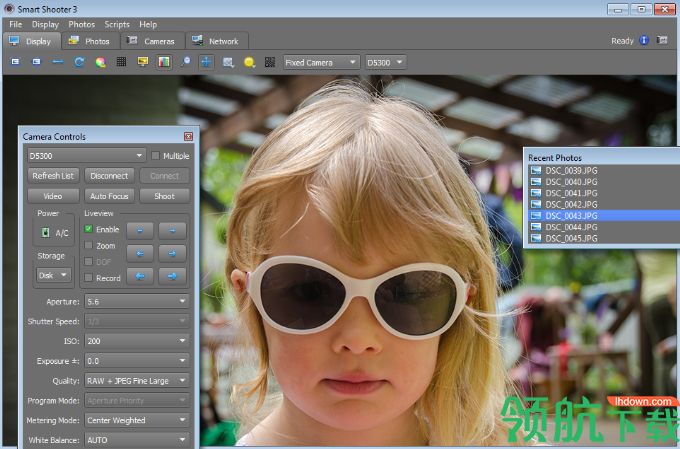Open the Metering Mode Center Weighted dropdown
This screenshot has height=449, width=680.
(137, 420)
